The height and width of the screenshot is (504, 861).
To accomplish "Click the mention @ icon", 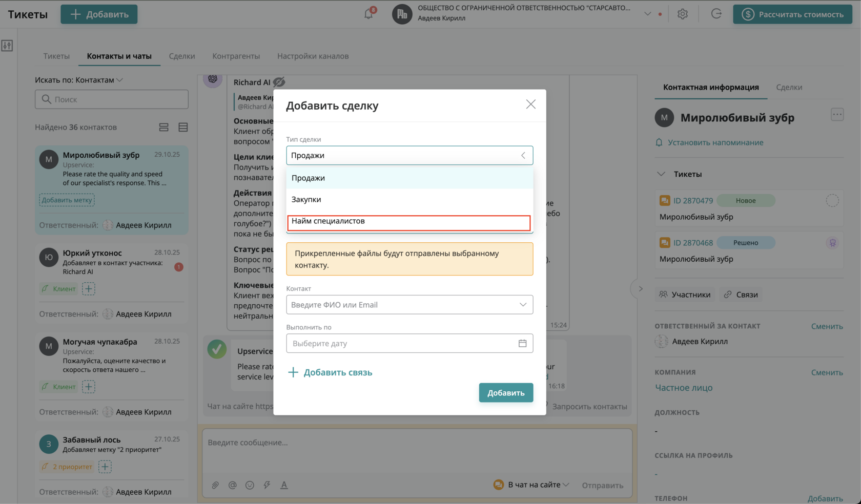I will pyautogui.click(x=233, y=485).
